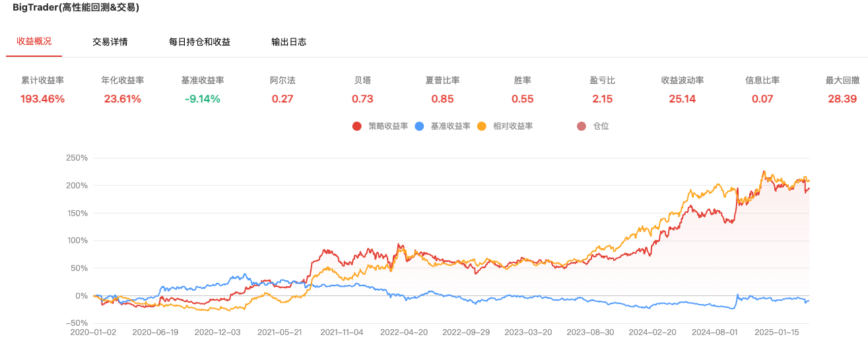Click the 年化收益率 value 23.61%

point(122,99)
